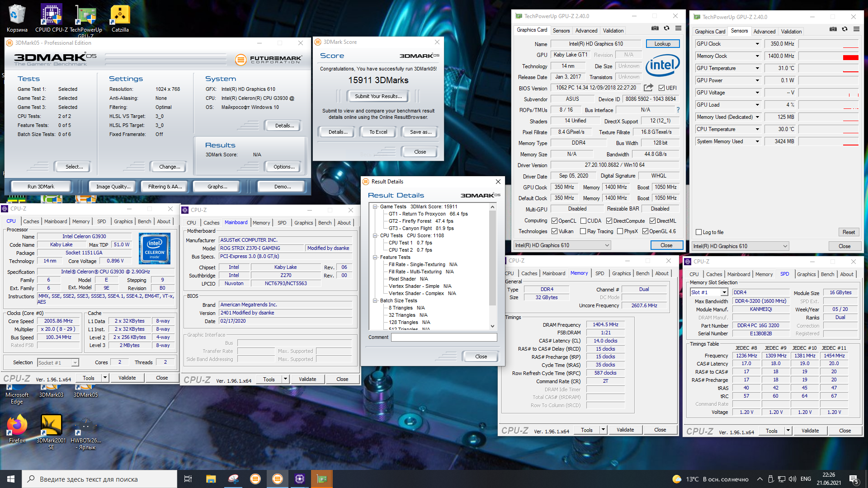Take screenshot in GPU-Z Sensors window

coord(833,29)
